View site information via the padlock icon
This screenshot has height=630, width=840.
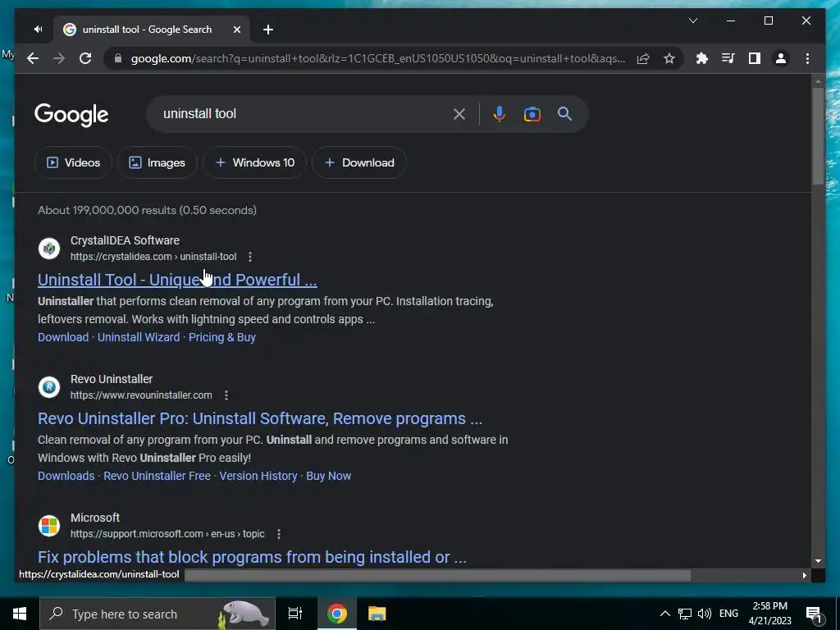click(118, 58)
